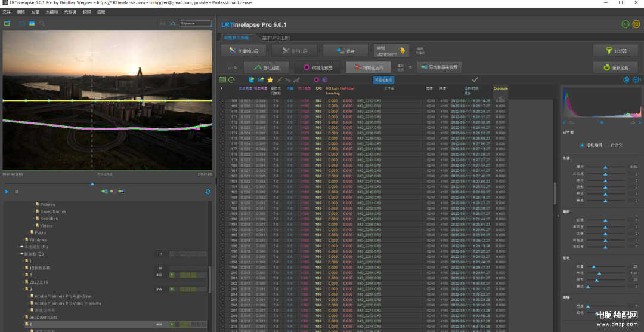Screen dimensions: 644x332
Task: Select the Adobe Premiere Pro Auto-Save folder
Action: (63, 296)
